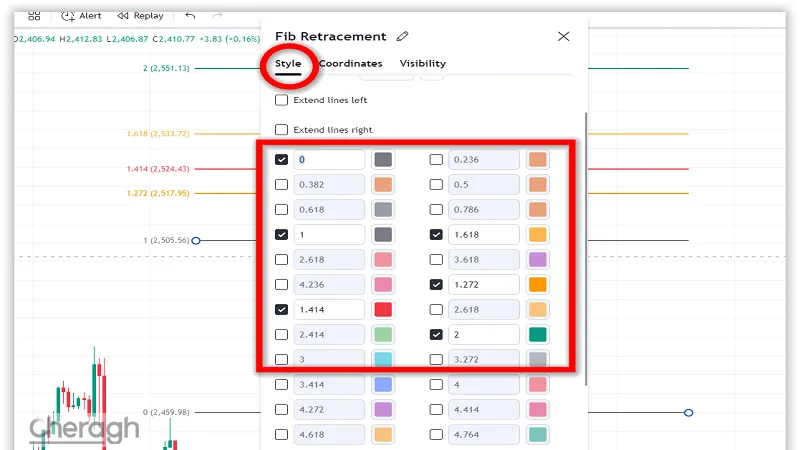Select the Style tab
This screenshot has height=450, width=800.
click(288, 63)
